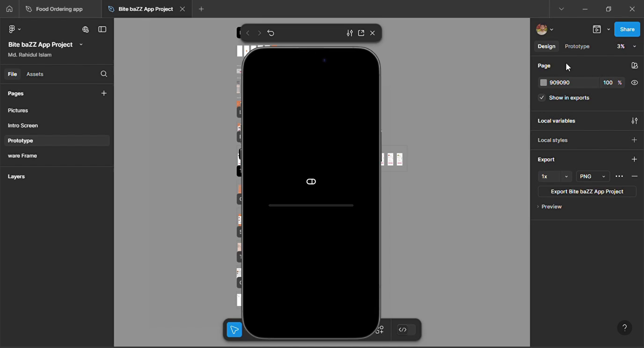The image size is (644, 348).
Task: Open flow settings in the prototype preview toolbar
Action: (350, 33)
